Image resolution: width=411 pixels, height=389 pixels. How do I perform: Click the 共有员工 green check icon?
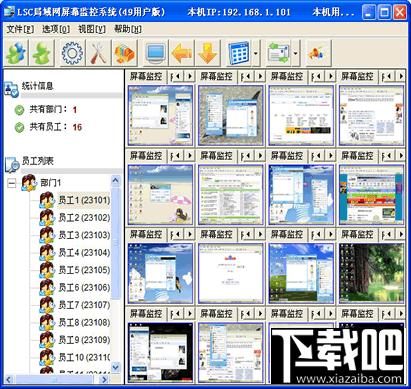20,127
